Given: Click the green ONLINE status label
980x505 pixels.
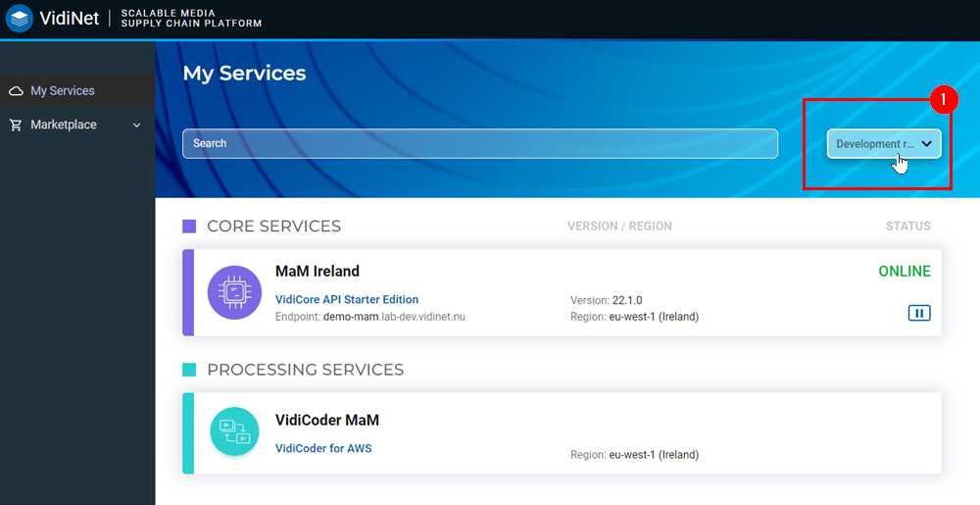Looking at the screenshot, I should point(904,272).
